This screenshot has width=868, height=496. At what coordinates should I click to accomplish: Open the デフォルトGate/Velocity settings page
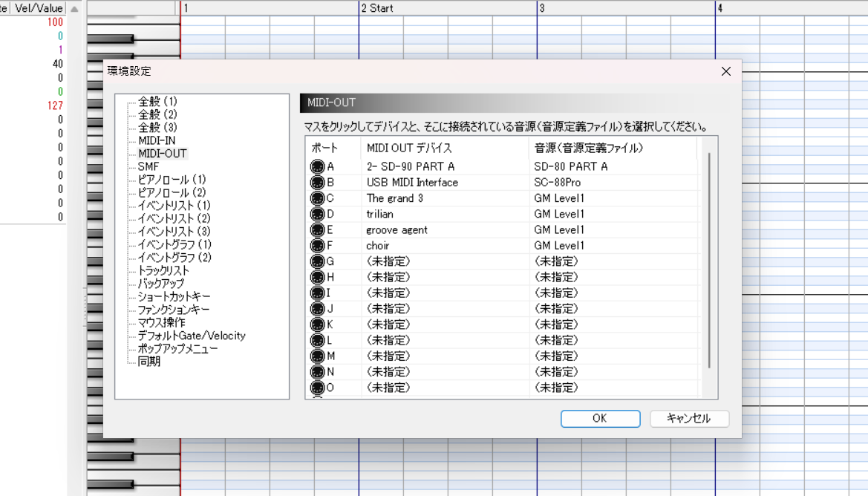click(x=192, y=336)
